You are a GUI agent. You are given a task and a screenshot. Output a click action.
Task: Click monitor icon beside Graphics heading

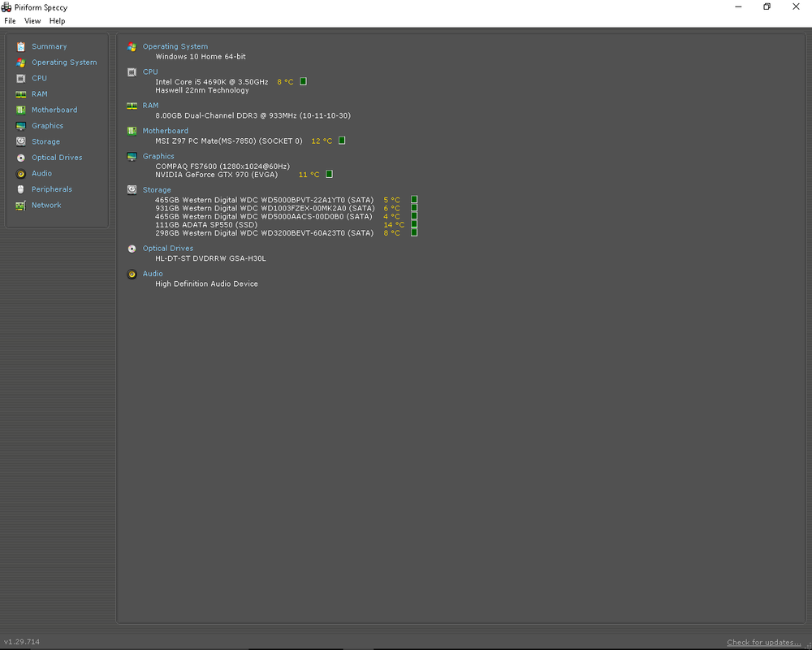(x=132, y=157)
